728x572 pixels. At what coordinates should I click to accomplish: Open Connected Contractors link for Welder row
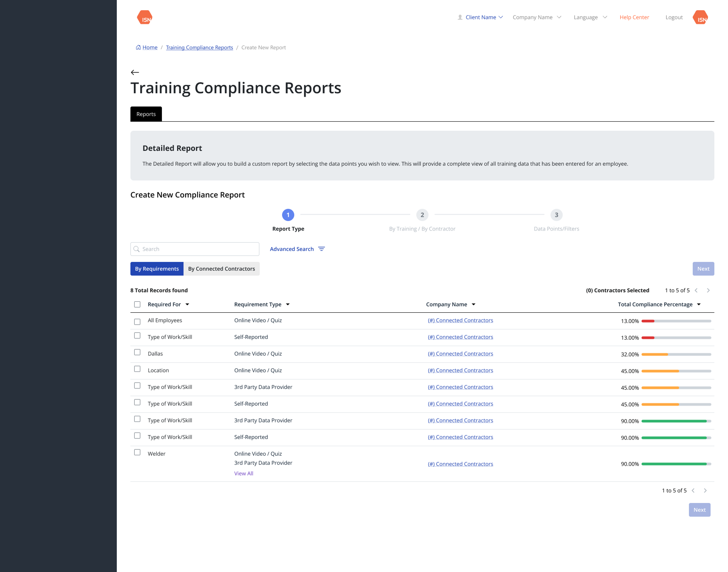(460, 464)
